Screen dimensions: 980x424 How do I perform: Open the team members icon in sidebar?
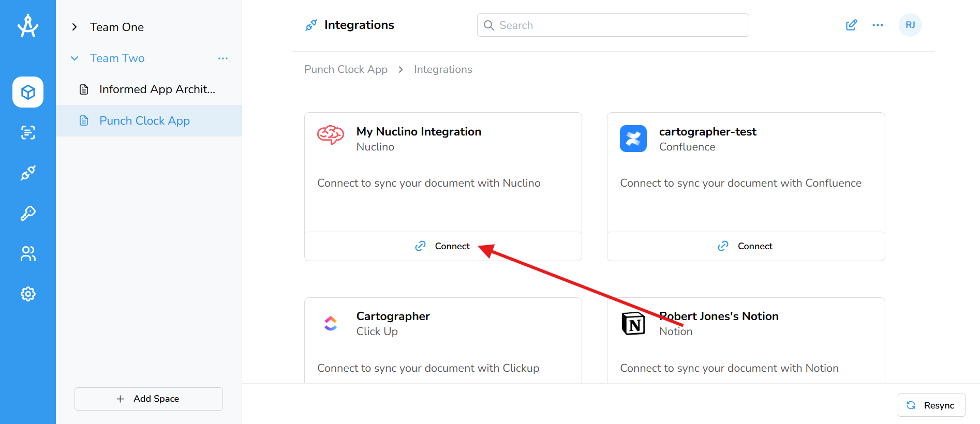tap(28, 253)
